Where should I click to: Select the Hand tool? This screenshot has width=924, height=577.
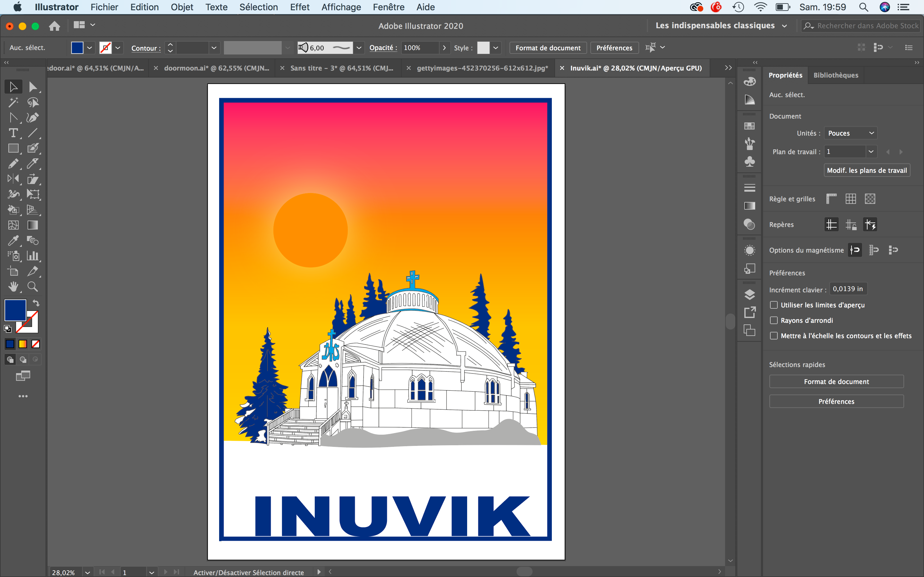(x=13, y=287)
